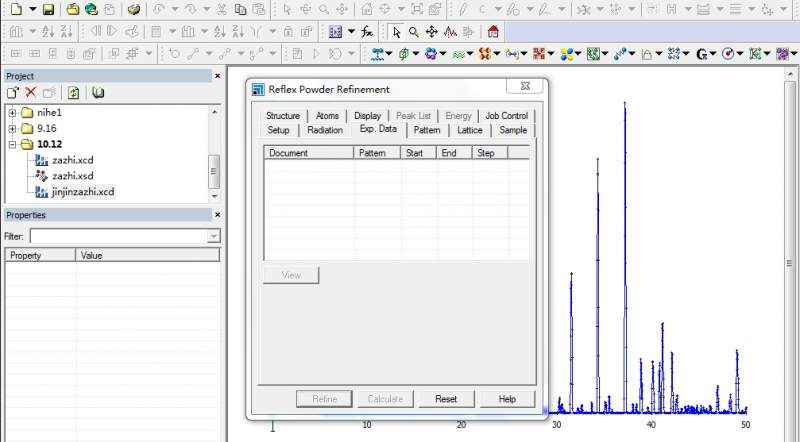Open a file with the yellow folder icon
Screen dimensions: 800x442
click(x=73, y=9)
